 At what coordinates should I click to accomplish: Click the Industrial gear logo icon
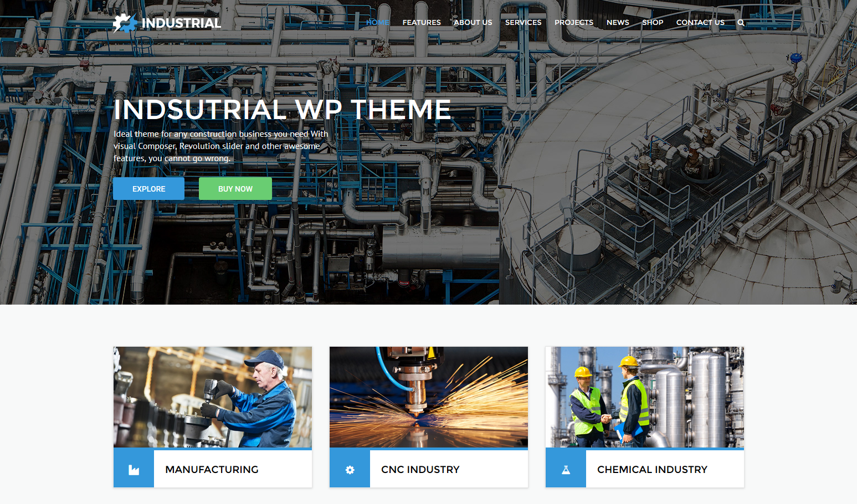click(125, 23)
